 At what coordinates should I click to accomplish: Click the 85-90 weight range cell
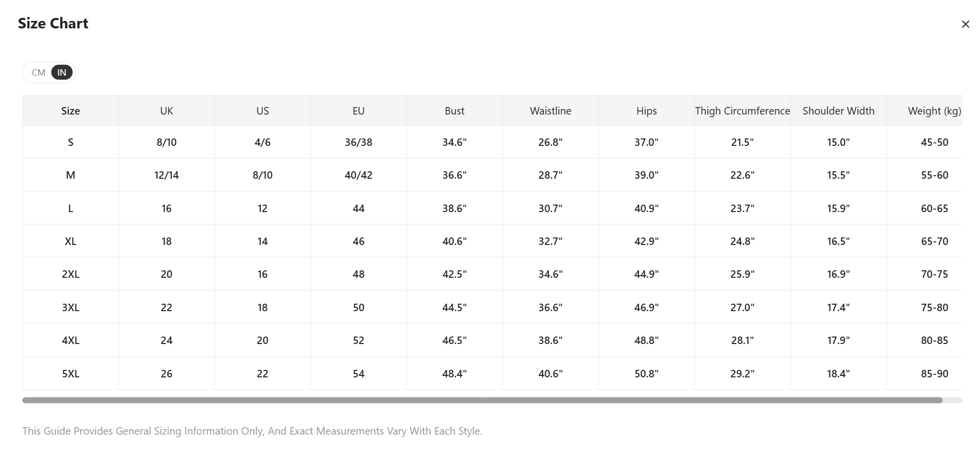(x=934, y=374)
